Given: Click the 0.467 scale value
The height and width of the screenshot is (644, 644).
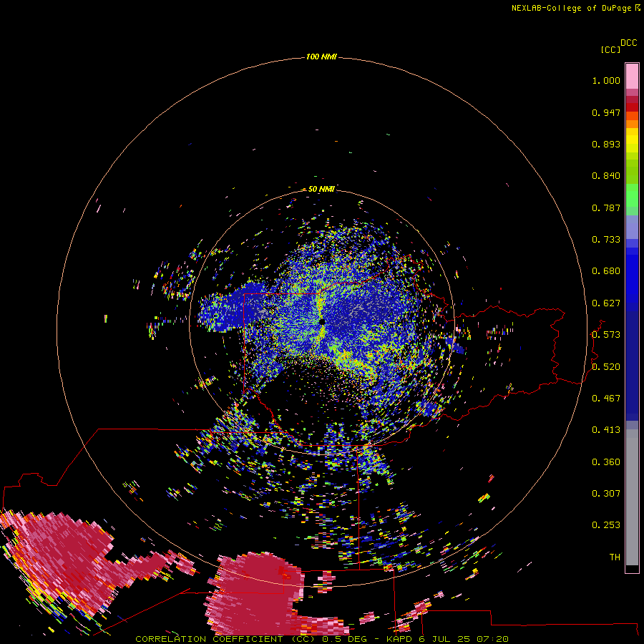Looking at the screenshot, I should coord(606,399).
